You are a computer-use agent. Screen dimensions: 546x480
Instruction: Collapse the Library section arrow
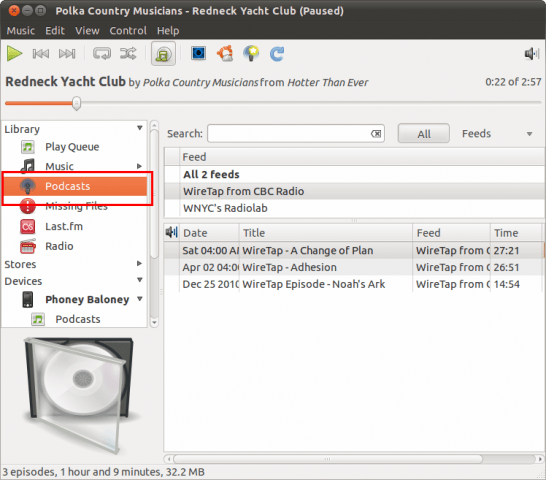click(x=140, y=128)
